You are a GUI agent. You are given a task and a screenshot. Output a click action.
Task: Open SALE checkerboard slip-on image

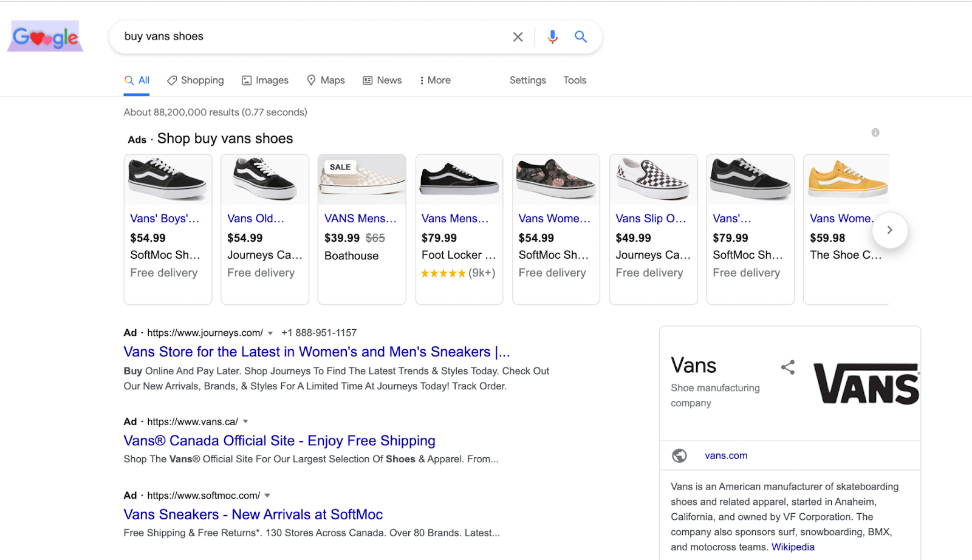(362, 179)
